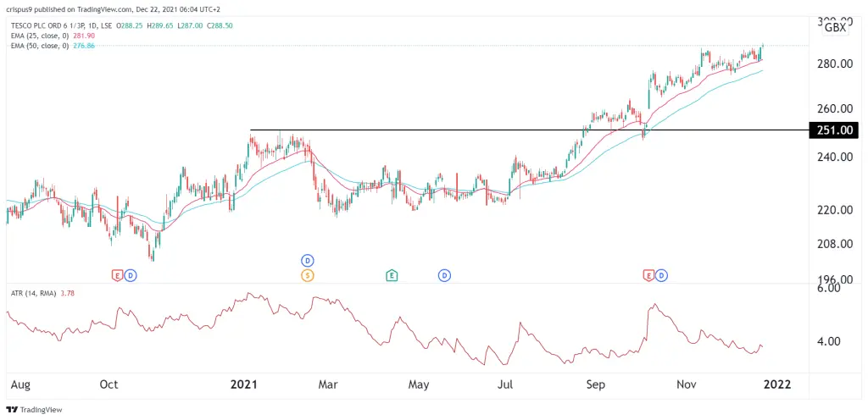Click the red earnings E marker near October 2020
868x420 pixels.
coord(117,274)
